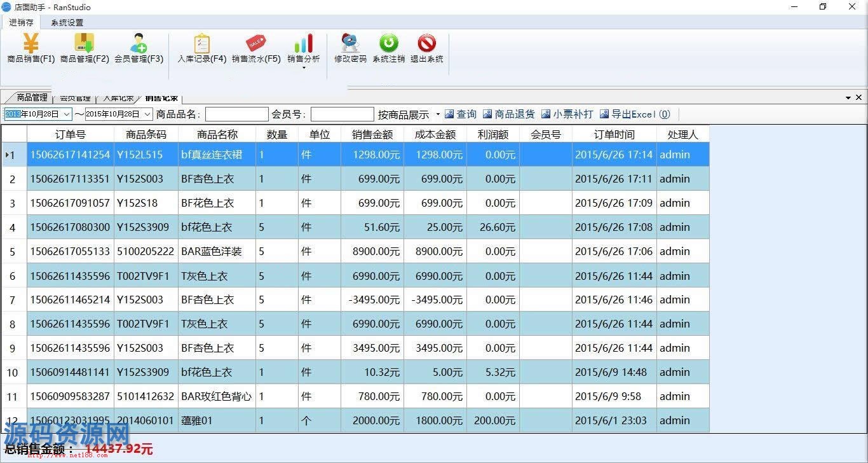Open 入库记录(F4) stock-in records

[x=201, y=48]
